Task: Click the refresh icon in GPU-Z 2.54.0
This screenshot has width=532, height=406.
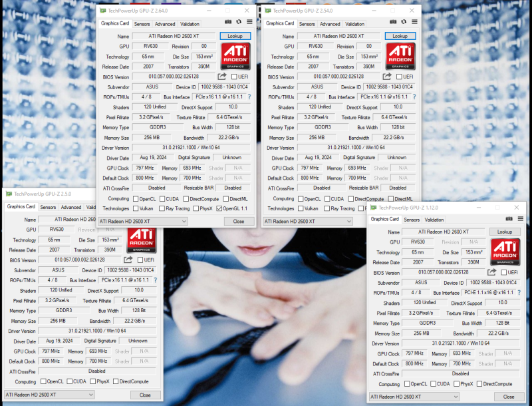Action: 404,22
